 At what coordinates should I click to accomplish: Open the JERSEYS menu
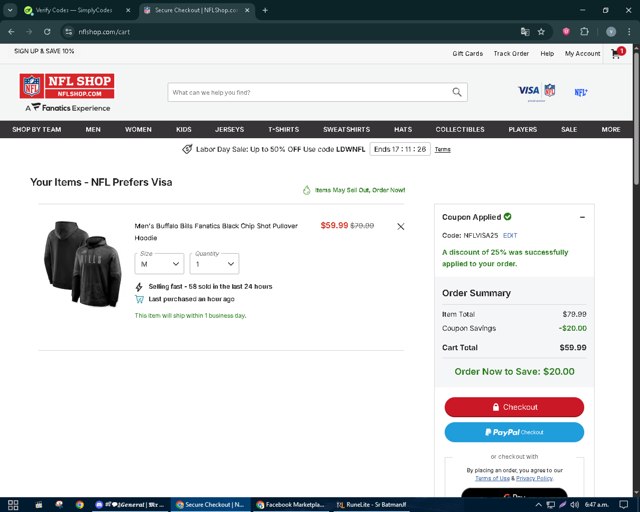click(x=229, y=129)
